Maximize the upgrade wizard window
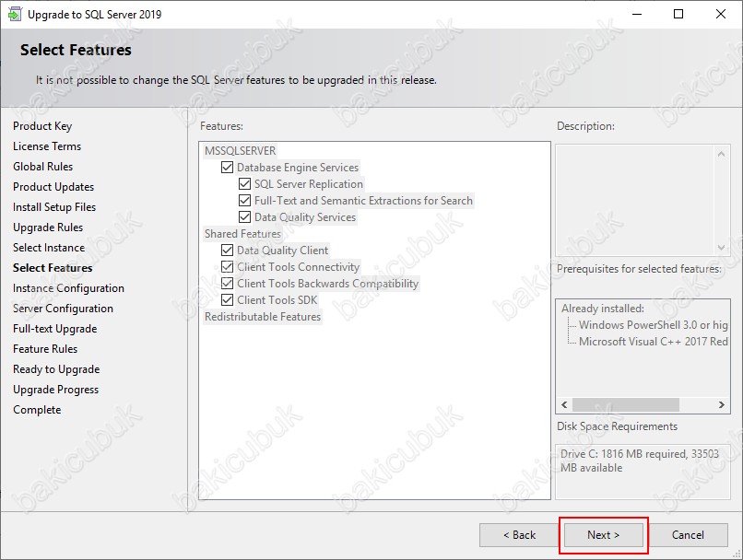The image size is (743, 560). click(x=678, y=14)
